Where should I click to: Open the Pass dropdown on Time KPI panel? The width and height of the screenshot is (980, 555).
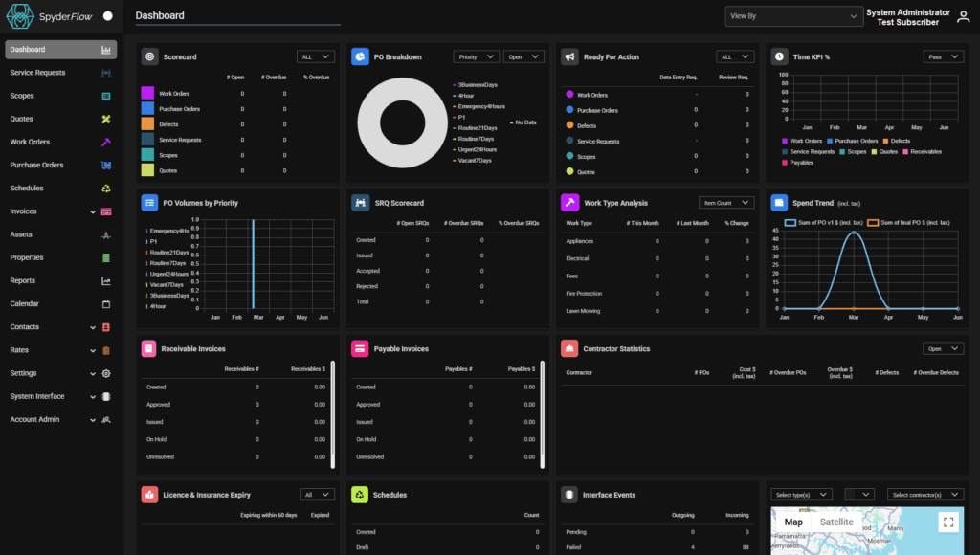click(943, 56)
